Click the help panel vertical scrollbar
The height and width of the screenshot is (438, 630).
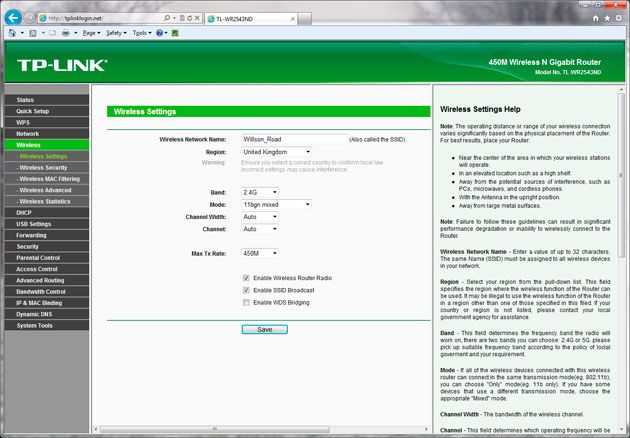tap(621, 250)
